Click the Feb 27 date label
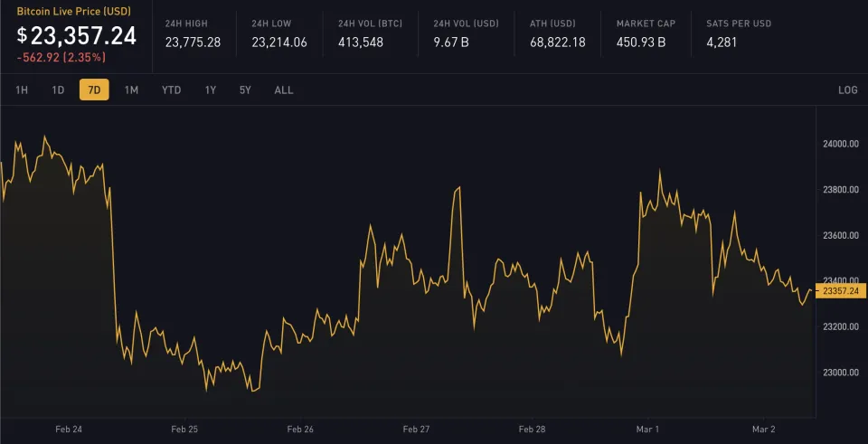This screenshot has height=444, width=868. pos(416,430)
